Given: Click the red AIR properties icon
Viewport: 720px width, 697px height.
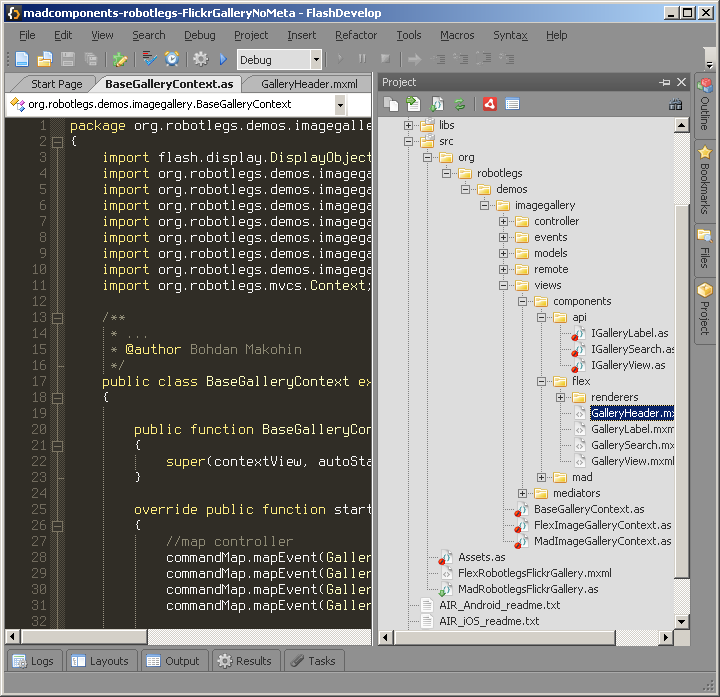Looking at the screenshot, I should 490,103.
